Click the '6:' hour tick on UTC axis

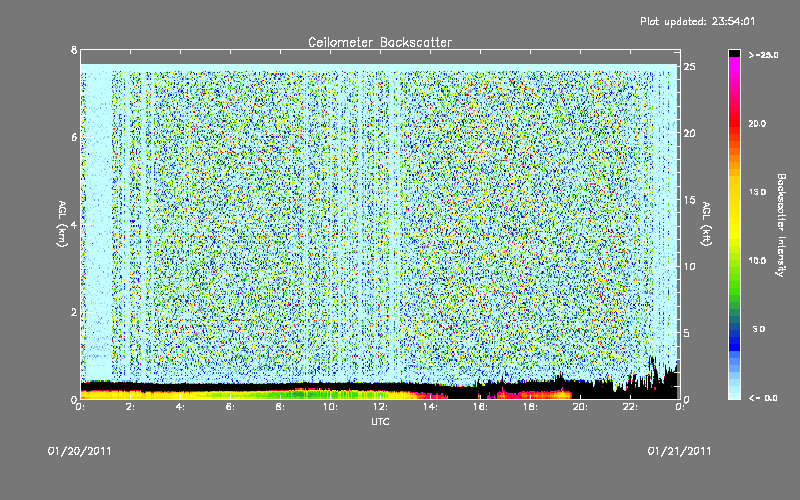[x=230, y=407]
